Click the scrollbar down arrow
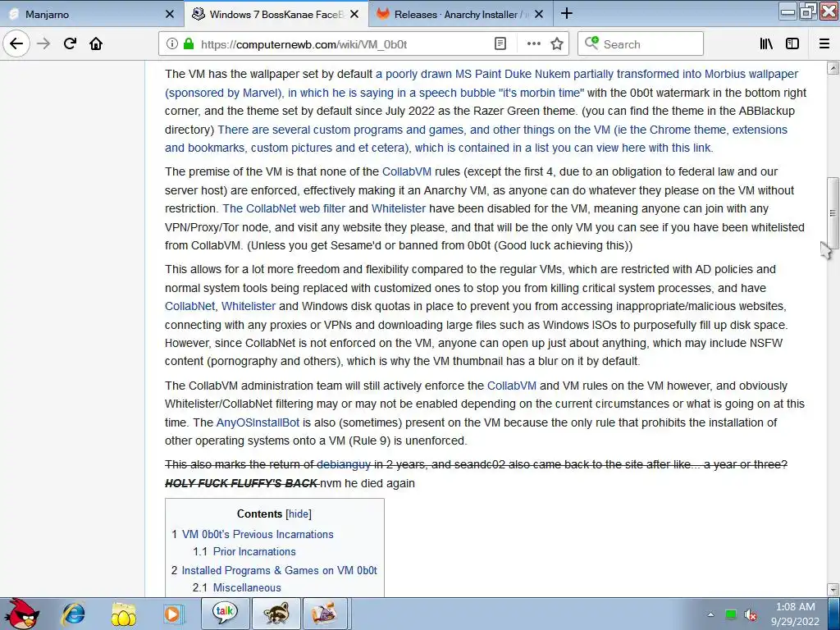Screen dimensions: 840x630 pyautogui.click(x=833, y=589)
